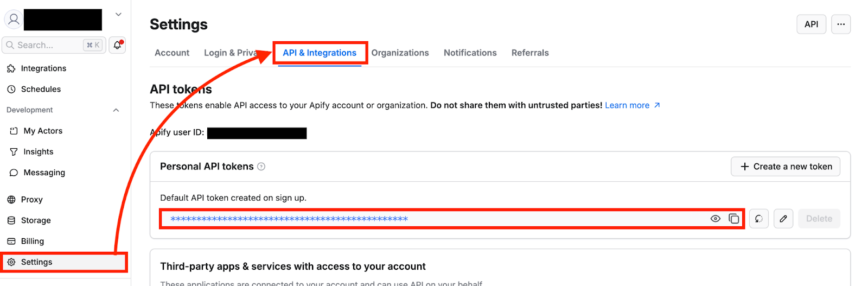Select the API & Integrations tab
This screenshot has height=286, width=868.
tap(320, 53)
